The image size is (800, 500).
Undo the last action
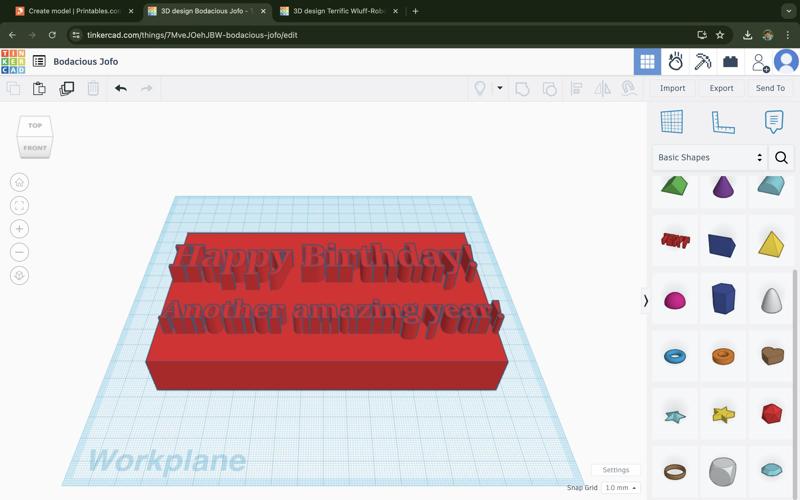pyautogui.click(x=120, y=89)
